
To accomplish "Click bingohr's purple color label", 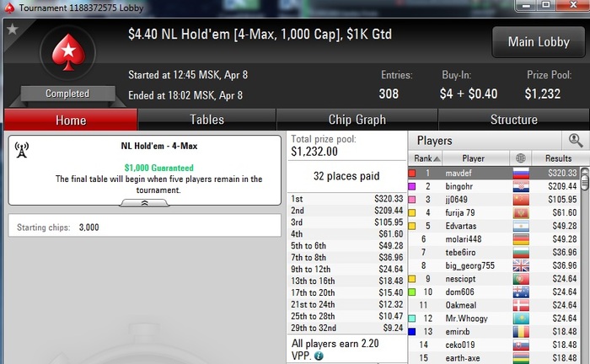I will point(412,186).
